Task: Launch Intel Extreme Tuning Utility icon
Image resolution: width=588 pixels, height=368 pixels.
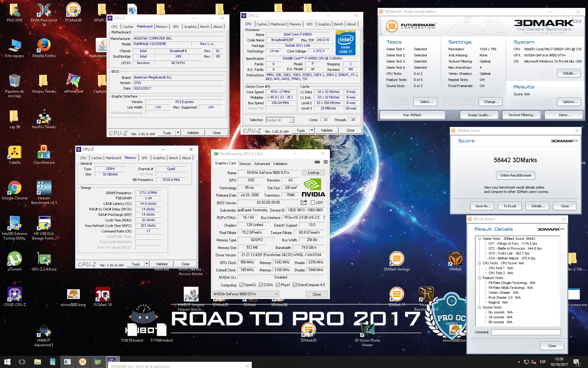Action: pyautogui.click(x=15, y=228)
